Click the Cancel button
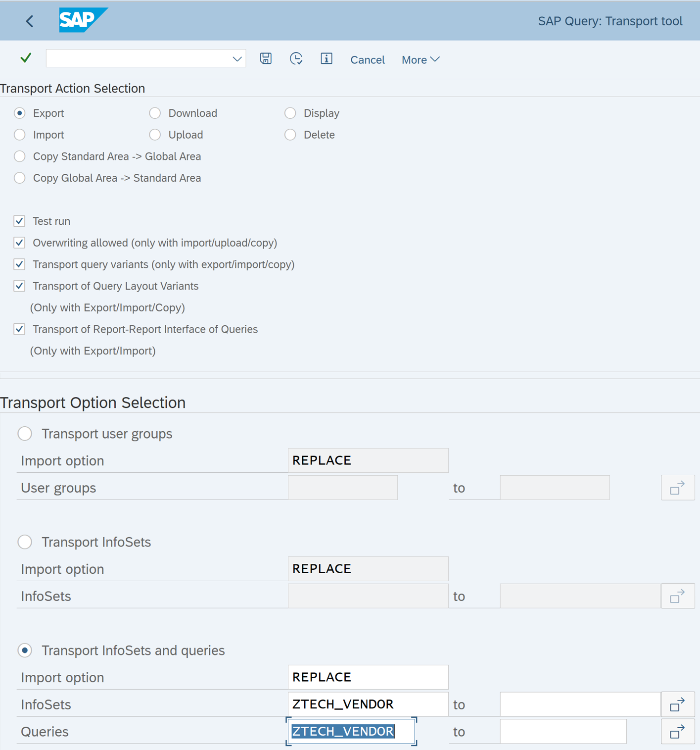This screenshot has height=750, width=700. pos(367,60)
